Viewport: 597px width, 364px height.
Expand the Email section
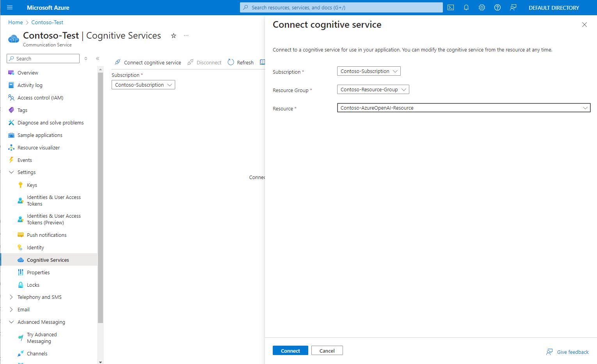[x=11, y=309]
